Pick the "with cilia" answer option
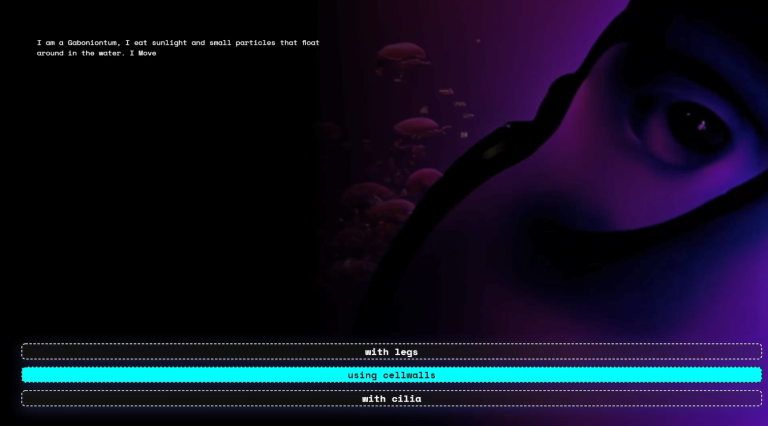 pyautogui.click(x=391, y=399)
